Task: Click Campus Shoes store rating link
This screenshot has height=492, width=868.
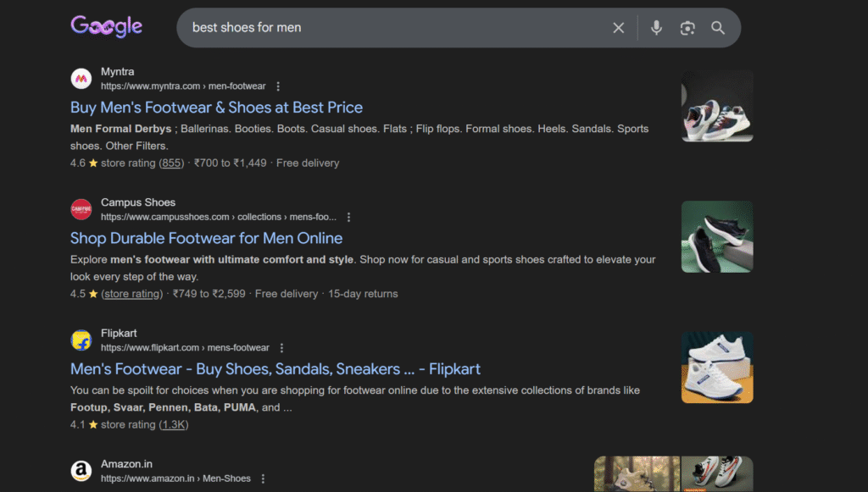Action: 132,294
